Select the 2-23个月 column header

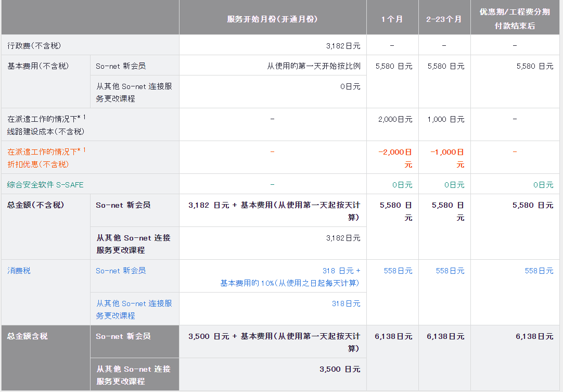pyautogui.click(x=444, y=19)
